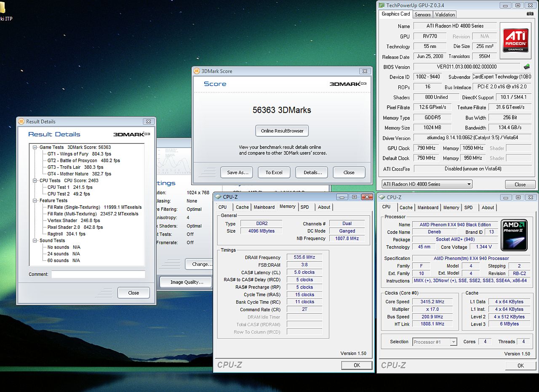Collapse the CPU Tests tree node
Screen dimensions: 539x392
click(x=35, y=180)
